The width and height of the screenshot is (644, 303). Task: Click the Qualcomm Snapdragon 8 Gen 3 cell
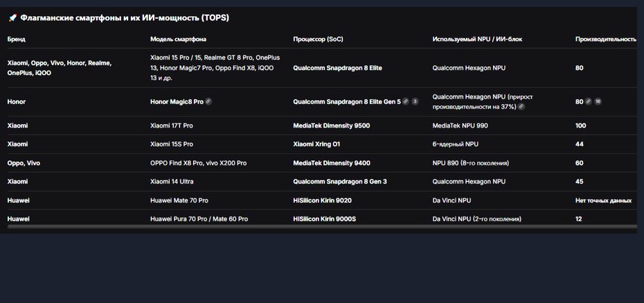[x=340, y=181]
